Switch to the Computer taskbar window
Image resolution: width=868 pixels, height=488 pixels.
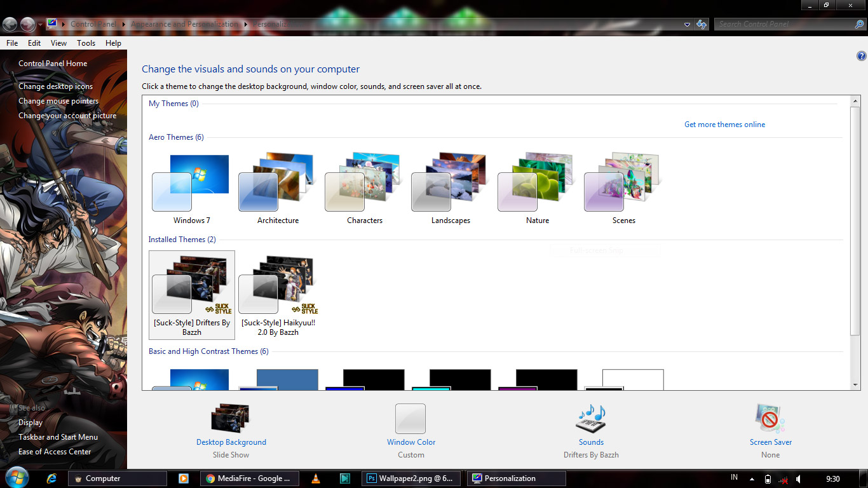pos(118,478)
